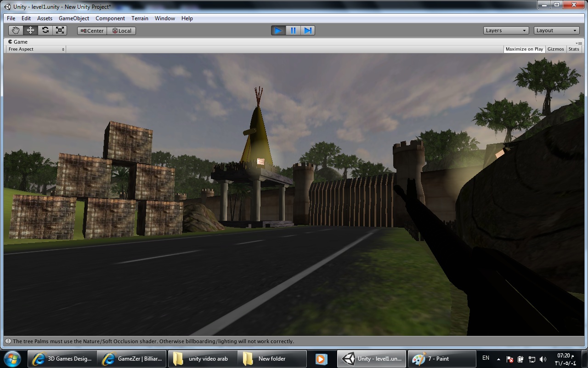
Task: Click the warning icon in the status bar
Action: [x=8, y=341]
